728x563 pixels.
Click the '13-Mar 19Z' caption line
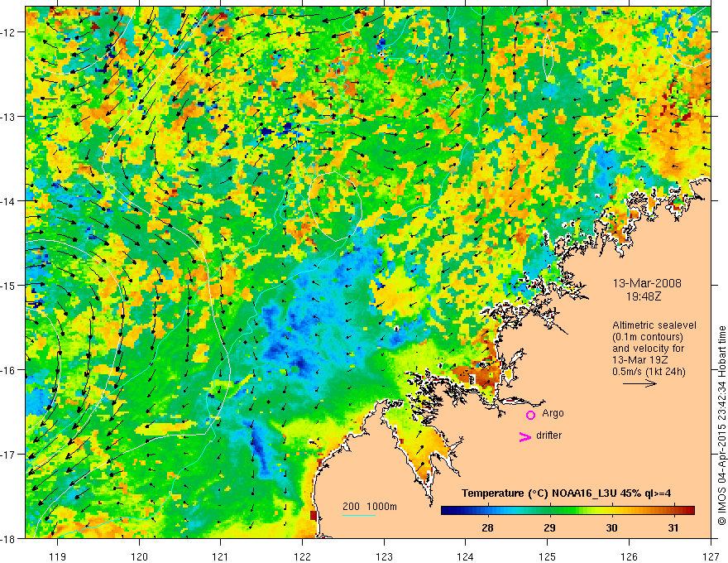pyautogui.click(x=638, y=360)
